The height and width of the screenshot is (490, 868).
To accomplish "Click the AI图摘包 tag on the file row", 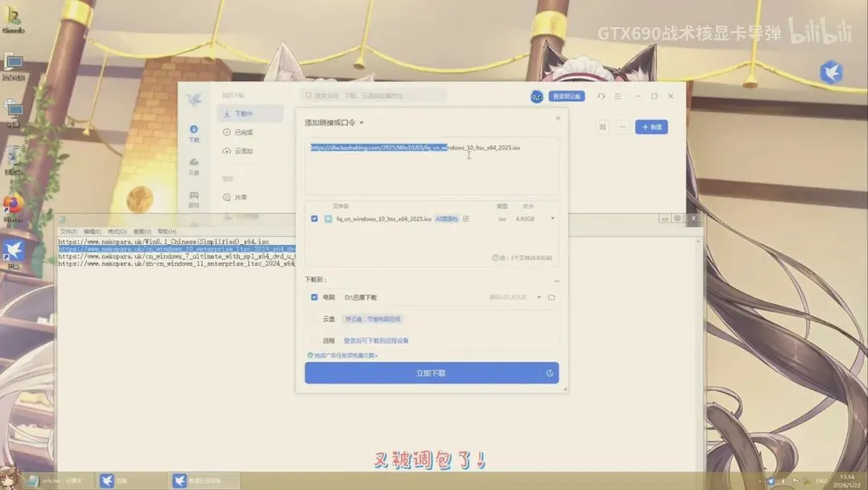I will 447,219.
